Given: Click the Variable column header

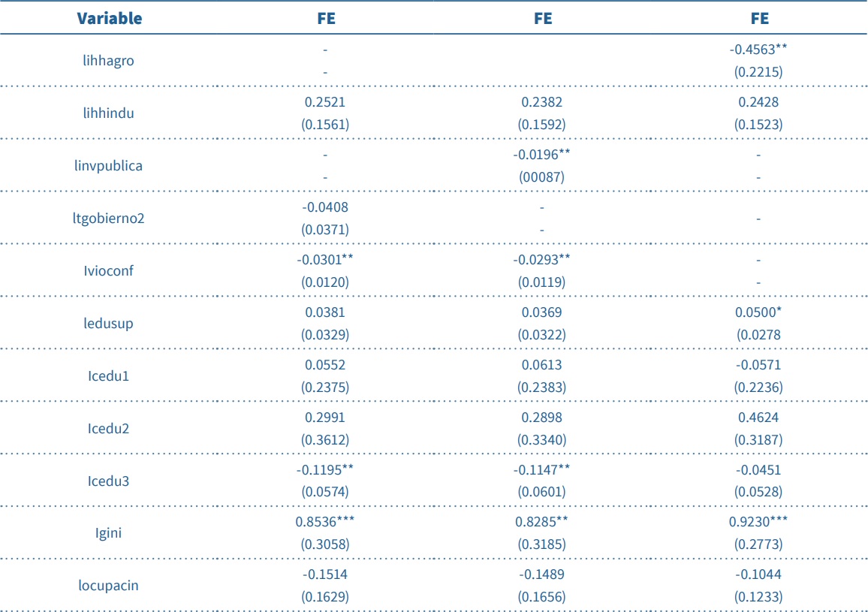Looking at the screenshot, I should click(x=109, y=19).
